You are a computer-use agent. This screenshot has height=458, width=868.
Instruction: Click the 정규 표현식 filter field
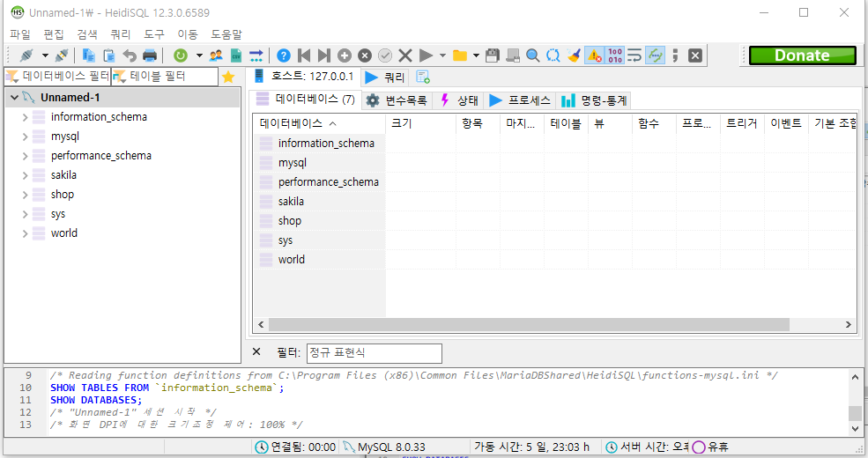click(x=375, y=353)
